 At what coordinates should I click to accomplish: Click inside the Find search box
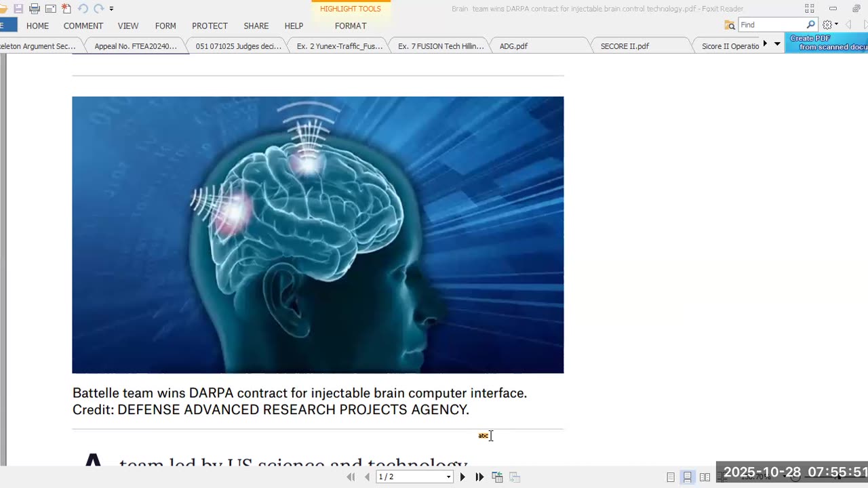tap(772, 25)
